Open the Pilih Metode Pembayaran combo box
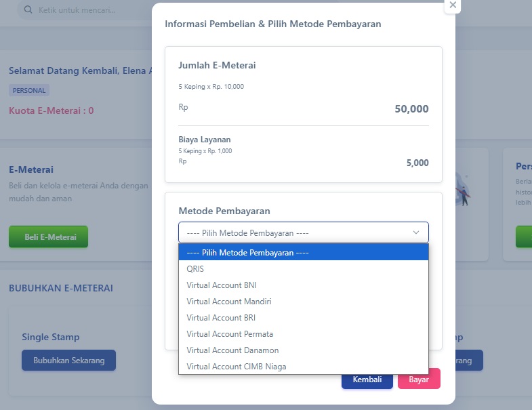This screenshot has height=410, width=532. pos(304,232)
